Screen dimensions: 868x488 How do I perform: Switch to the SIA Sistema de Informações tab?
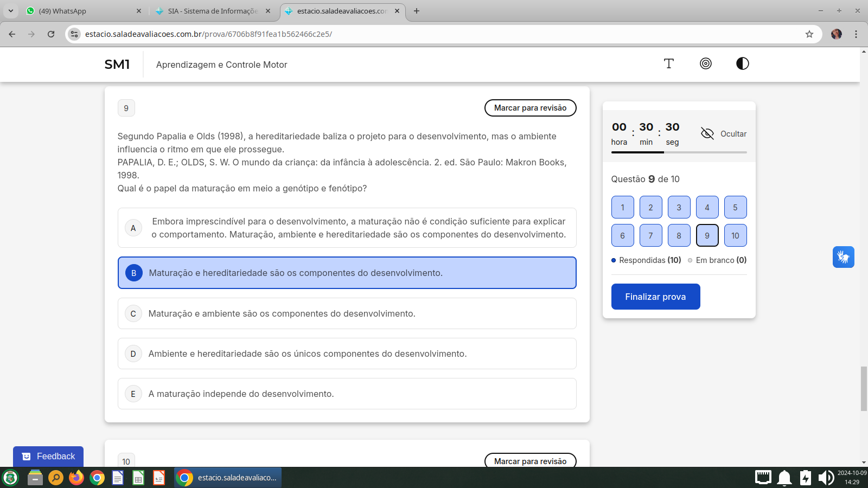coord(212,11)
